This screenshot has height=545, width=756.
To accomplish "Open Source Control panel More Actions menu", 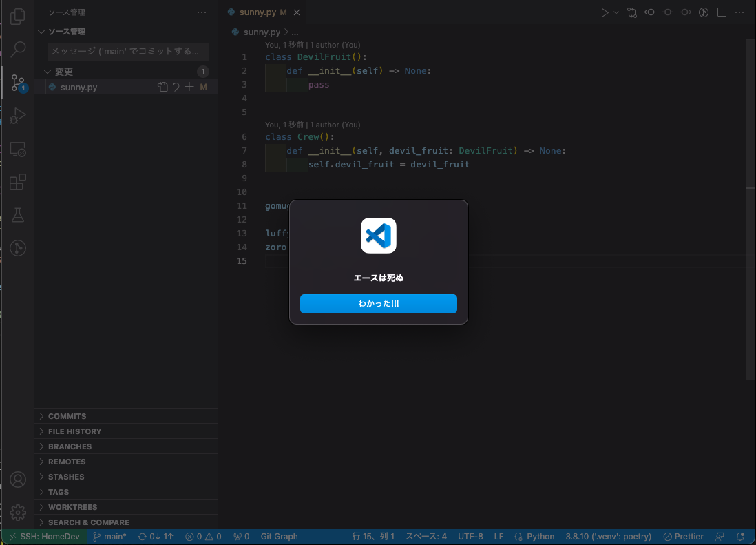I will (x=202, y=12).
